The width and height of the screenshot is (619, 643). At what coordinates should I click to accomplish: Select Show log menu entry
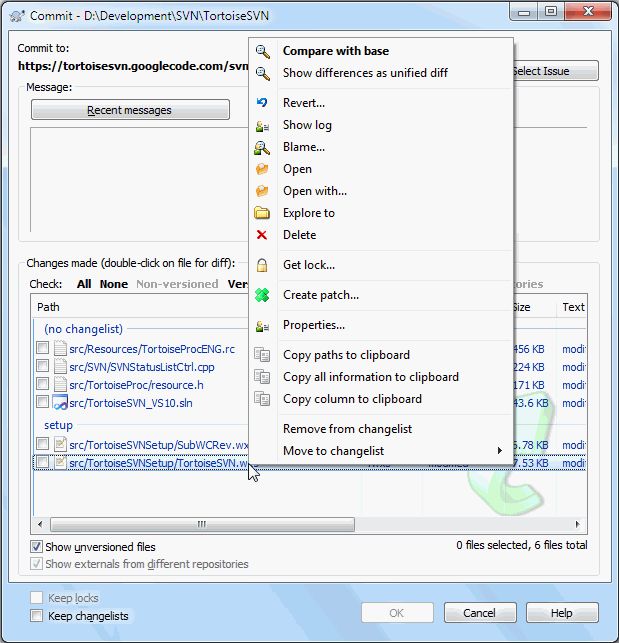click(x=381, y=125)
